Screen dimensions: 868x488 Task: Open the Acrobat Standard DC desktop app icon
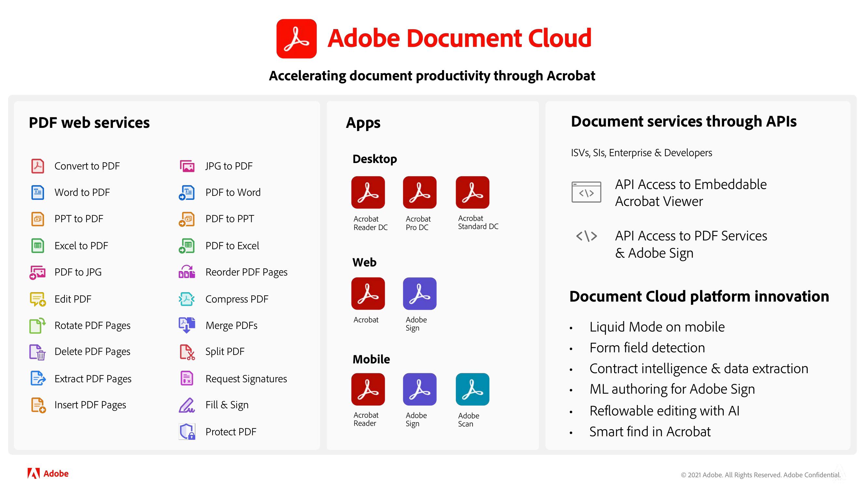pyautogui.click(x=473, y=192)
